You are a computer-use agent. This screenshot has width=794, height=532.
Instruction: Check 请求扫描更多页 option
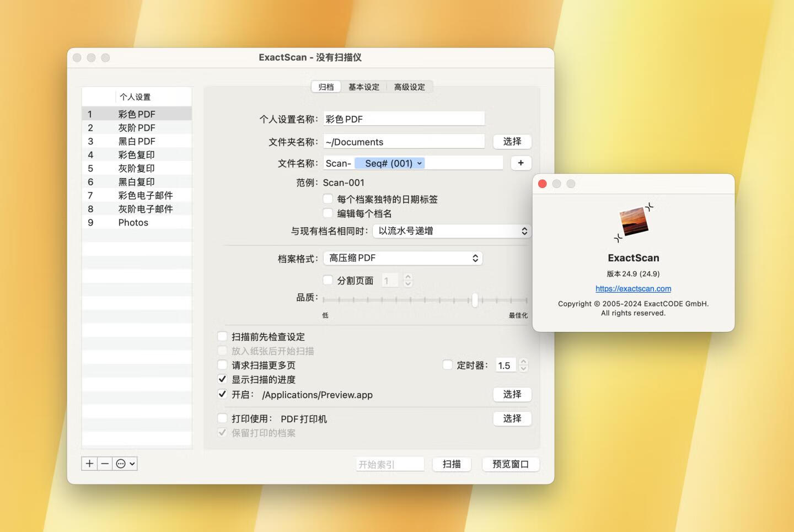(222, 365)
